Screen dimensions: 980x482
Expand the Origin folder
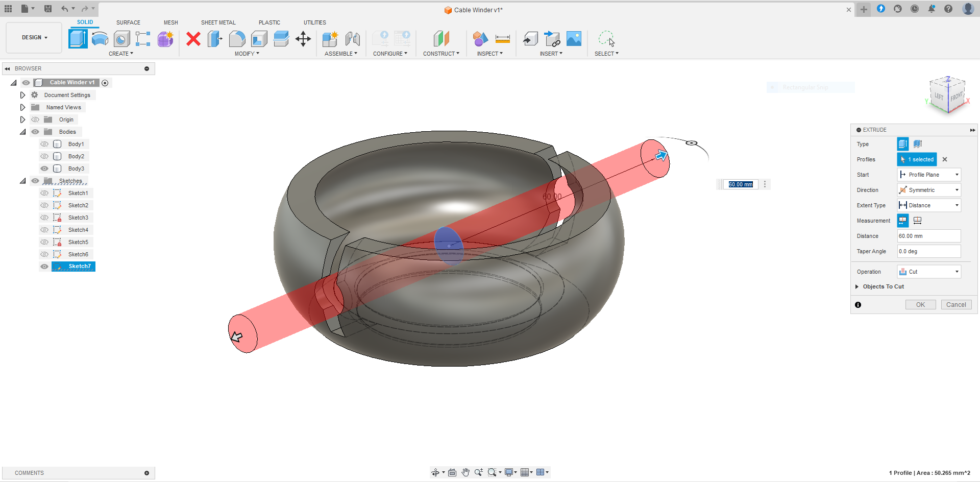coord(22,119)
